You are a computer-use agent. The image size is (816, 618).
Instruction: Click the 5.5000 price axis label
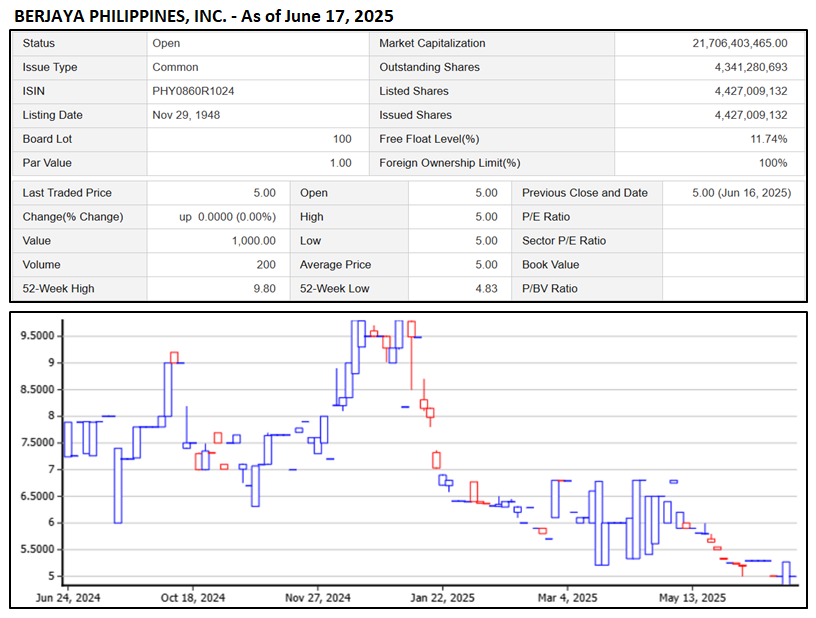pos(37,549)
